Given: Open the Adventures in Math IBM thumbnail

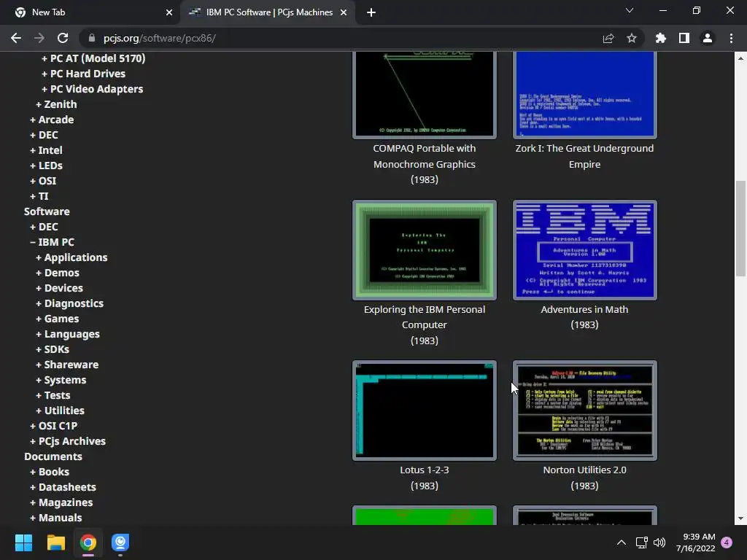Looking at the screenshot, I should tap(584, 250).
